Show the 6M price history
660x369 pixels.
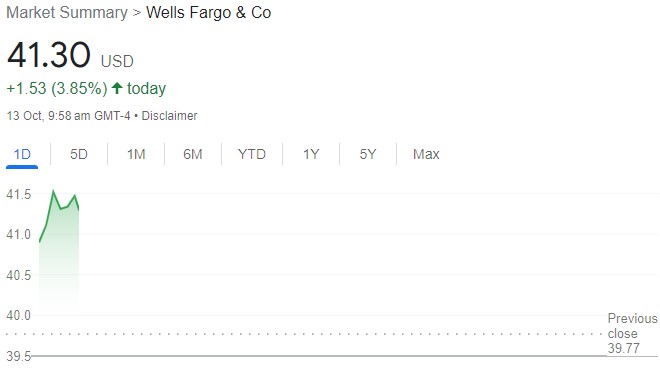click(x=193, y=154)
